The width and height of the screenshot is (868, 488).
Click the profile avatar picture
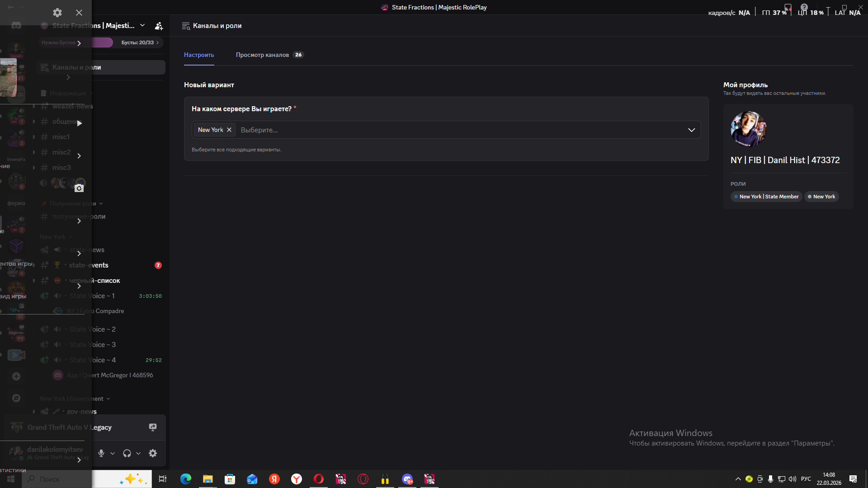[x=748, y=129]
